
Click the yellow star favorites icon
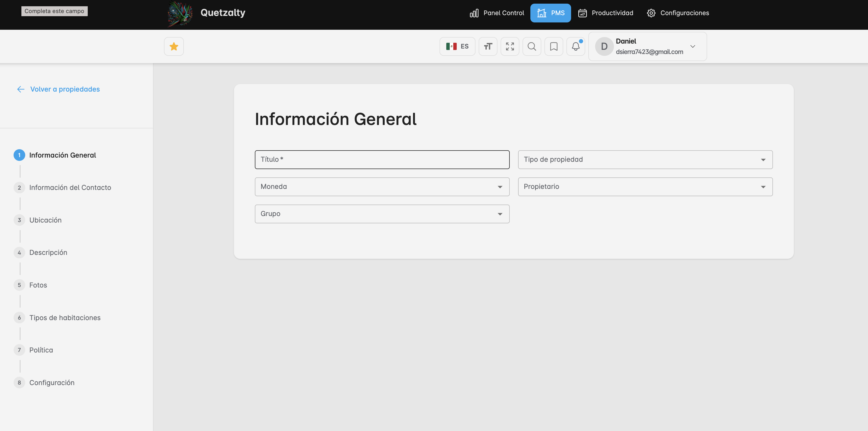[174, 46]
